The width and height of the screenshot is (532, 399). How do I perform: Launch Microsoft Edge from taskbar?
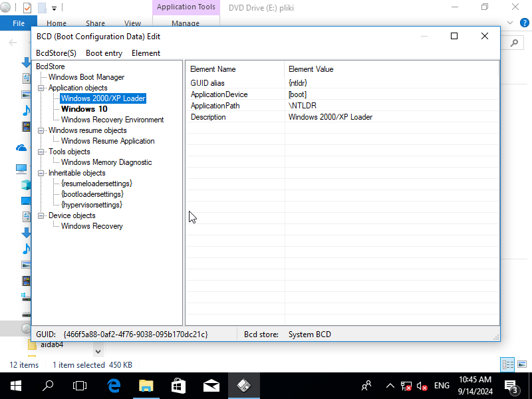114,386
